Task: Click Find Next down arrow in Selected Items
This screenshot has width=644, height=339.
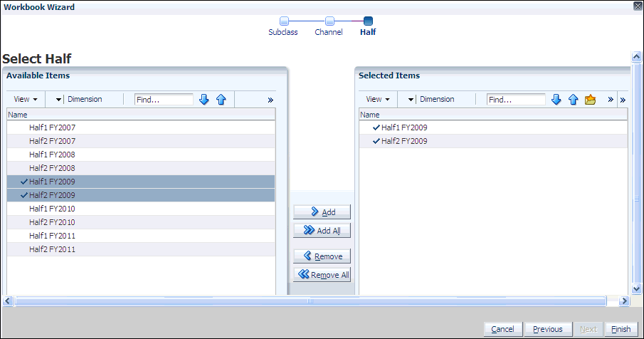Action: click(x=556, y=100)
